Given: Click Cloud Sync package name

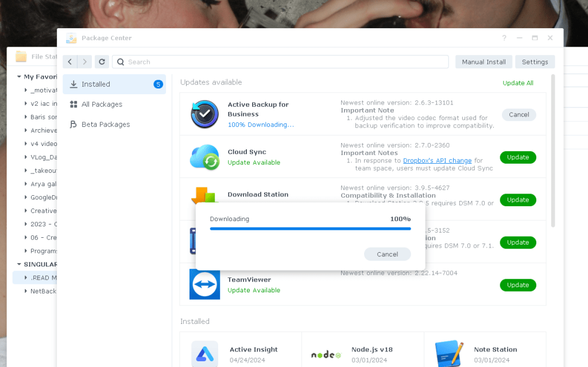Looking at the screenshot, I should point(247,152).
